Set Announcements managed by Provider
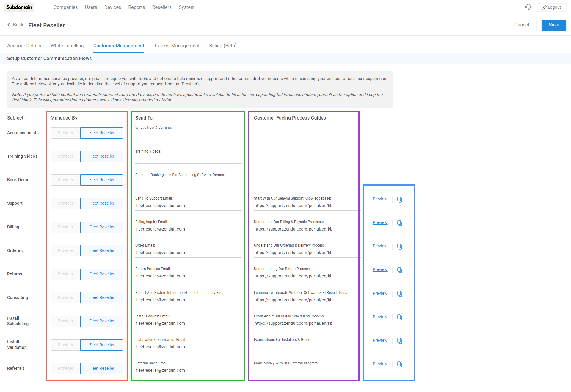Viewport: 571px width, 392px height. [65, 133]
